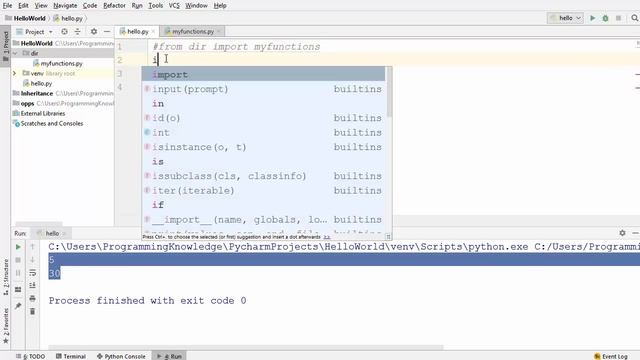640x360 pixels.
Task: Toggle the Structure side tool window
Action: (6, 278)
